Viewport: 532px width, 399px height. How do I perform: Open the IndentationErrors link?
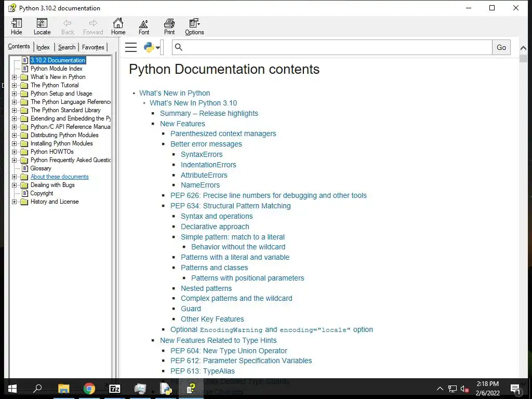208,165
